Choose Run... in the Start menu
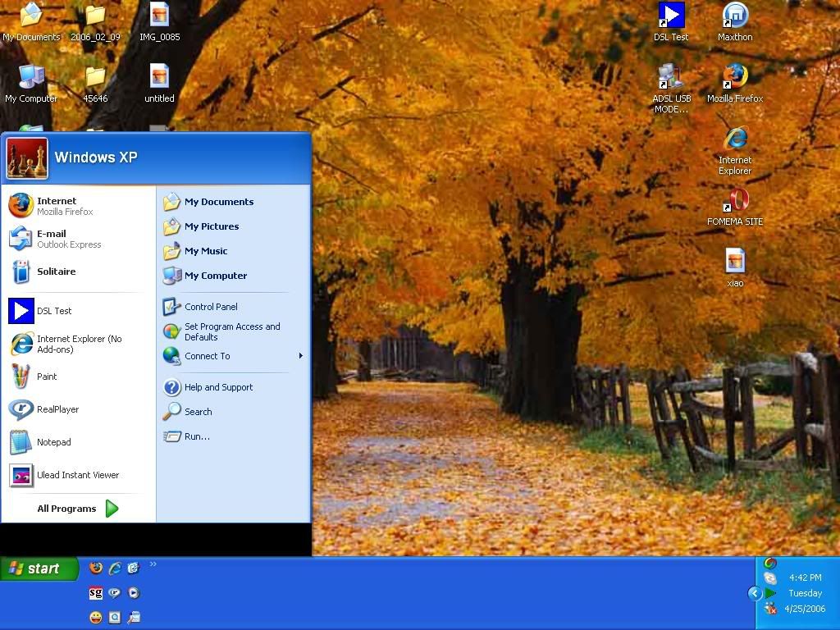Image resolution: width=840 pixels, height=630 pixels. point(197,436)
